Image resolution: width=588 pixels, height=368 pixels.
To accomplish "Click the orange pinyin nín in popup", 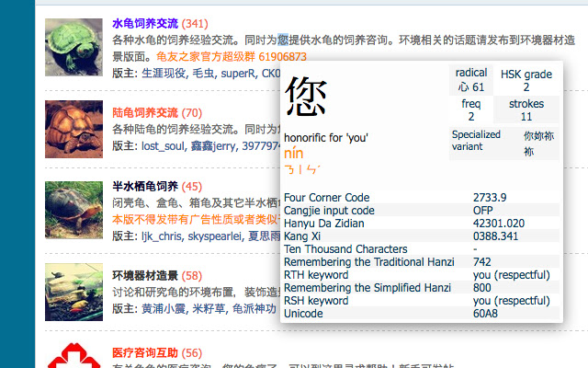I will [x=294, y=154].
